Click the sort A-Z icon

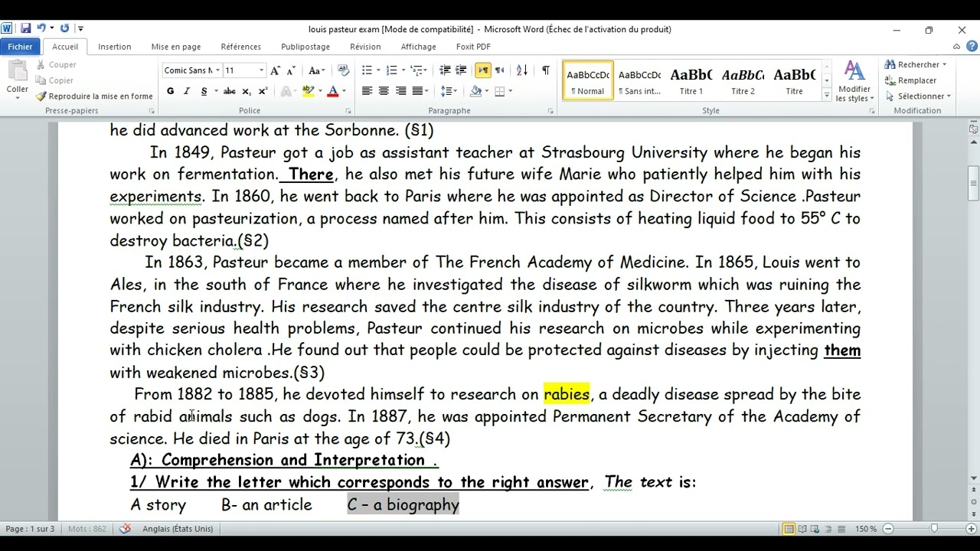pos(522,70)
